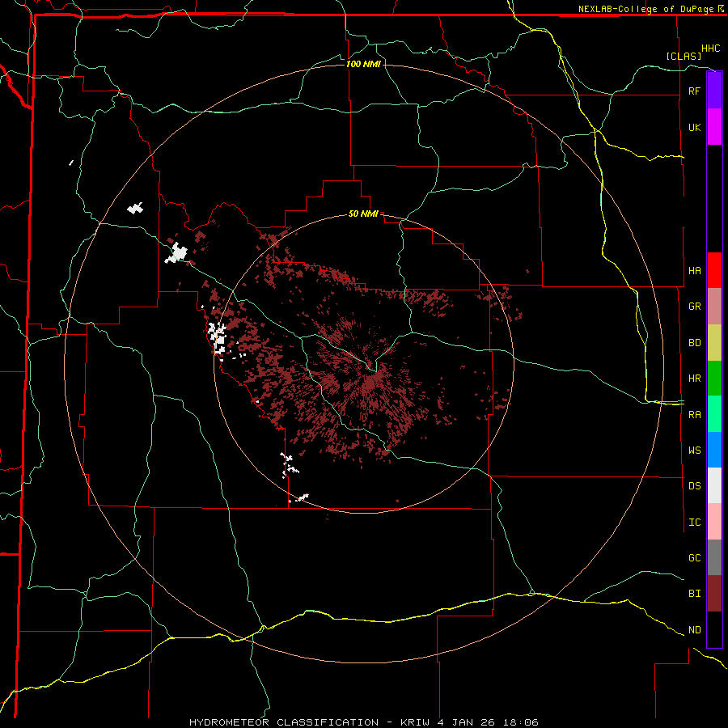Click the HA red legend color block
Image resolution: width=728 pixels, height=728 pixels.
714,270
